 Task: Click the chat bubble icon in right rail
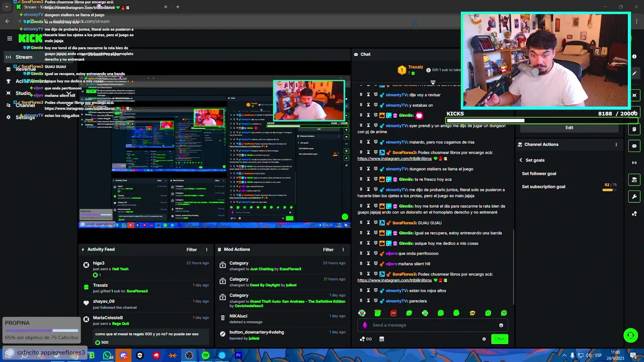pos(634,146)
